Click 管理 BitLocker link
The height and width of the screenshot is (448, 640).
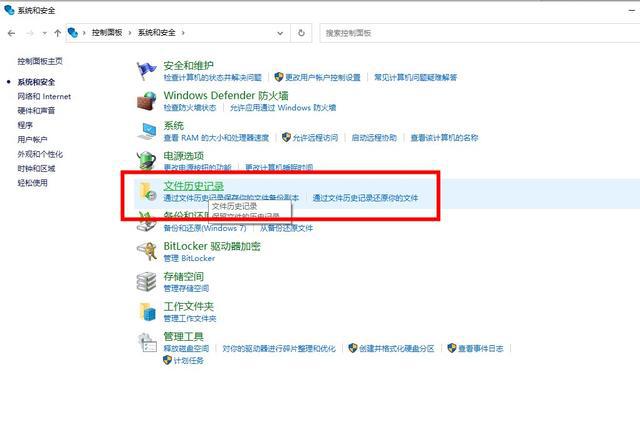(189, 258)
